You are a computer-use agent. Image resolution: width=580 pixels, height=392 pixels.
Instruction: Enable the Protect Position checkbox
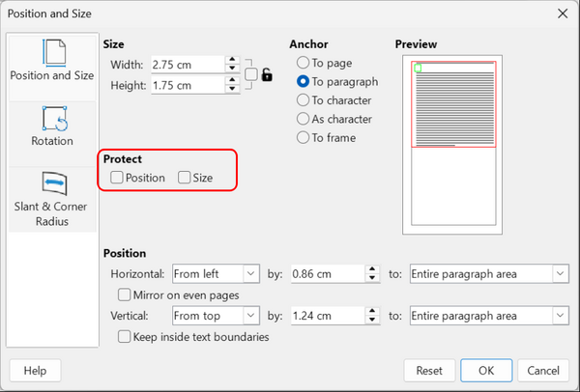tap(117, 178)
